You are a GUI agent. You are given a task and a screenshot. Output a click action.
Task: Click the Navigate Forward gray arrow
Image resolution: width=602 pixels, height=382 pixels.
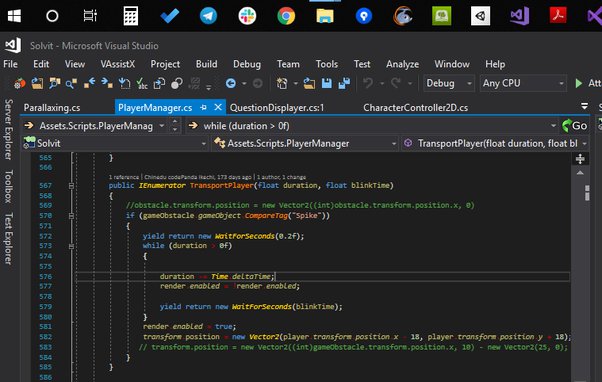pos(258,83)
